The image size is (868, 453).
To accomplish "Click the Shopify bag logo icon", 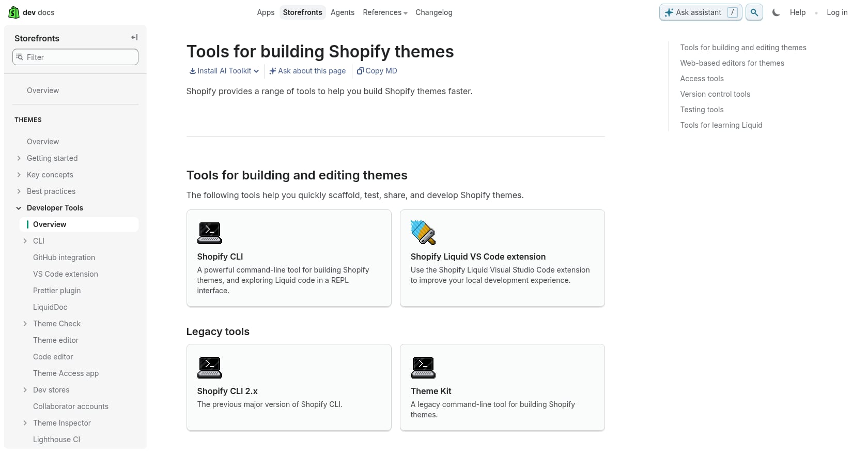I will pos(14,12).
